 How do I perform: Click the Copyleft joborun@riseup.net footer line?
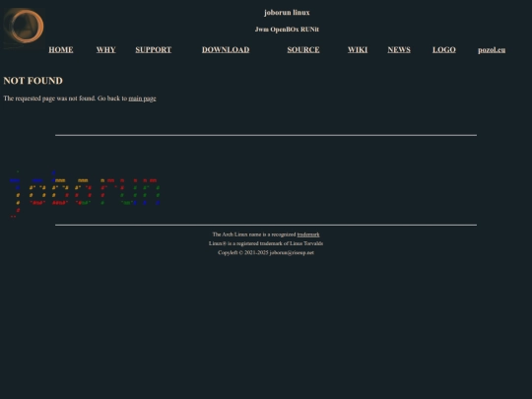click(x=266, y=253)
